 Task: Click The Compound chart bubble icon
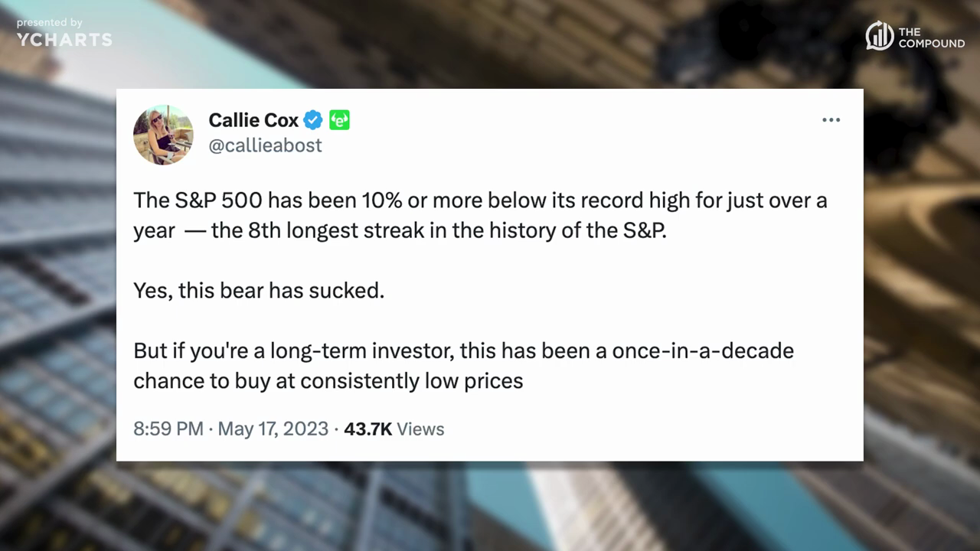[x=880, y=36]
